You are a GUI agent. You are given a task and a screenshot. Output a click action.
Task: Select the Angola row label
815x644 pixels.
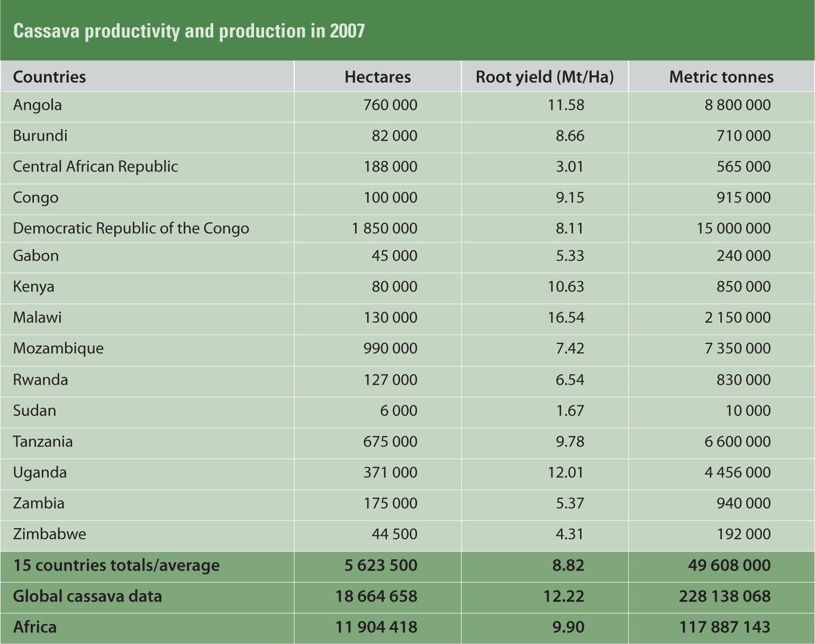coord(37,105)
